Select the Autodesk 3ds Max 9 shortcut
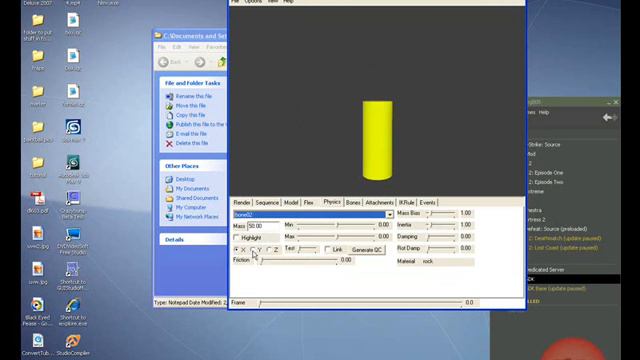Screen dimensions: 640x360 73,169
